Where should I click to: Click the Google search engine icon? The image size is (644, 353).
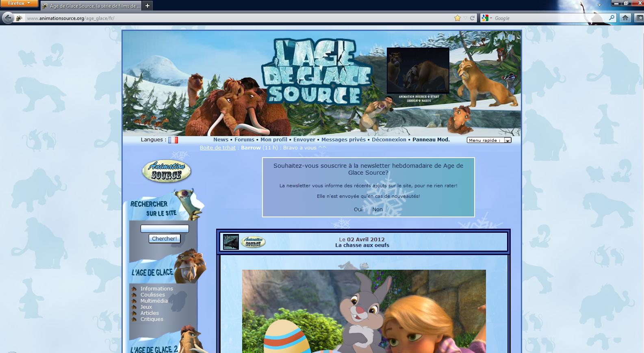pos(484,18)
